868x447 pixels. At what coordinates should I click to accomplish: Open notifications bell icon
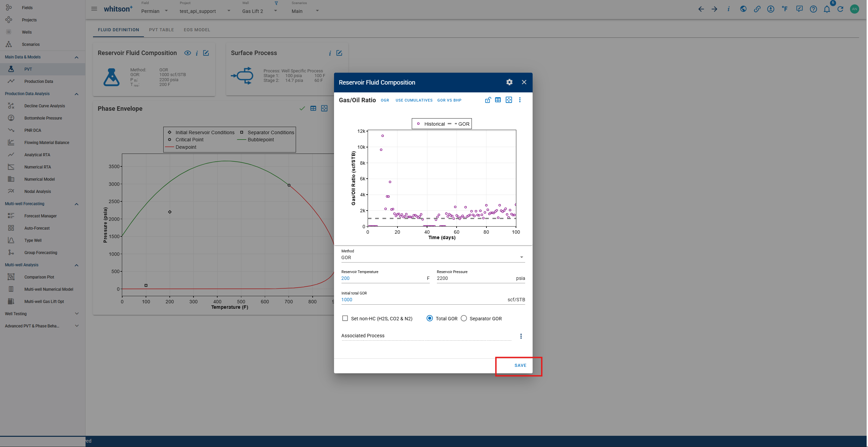(827, 9)
